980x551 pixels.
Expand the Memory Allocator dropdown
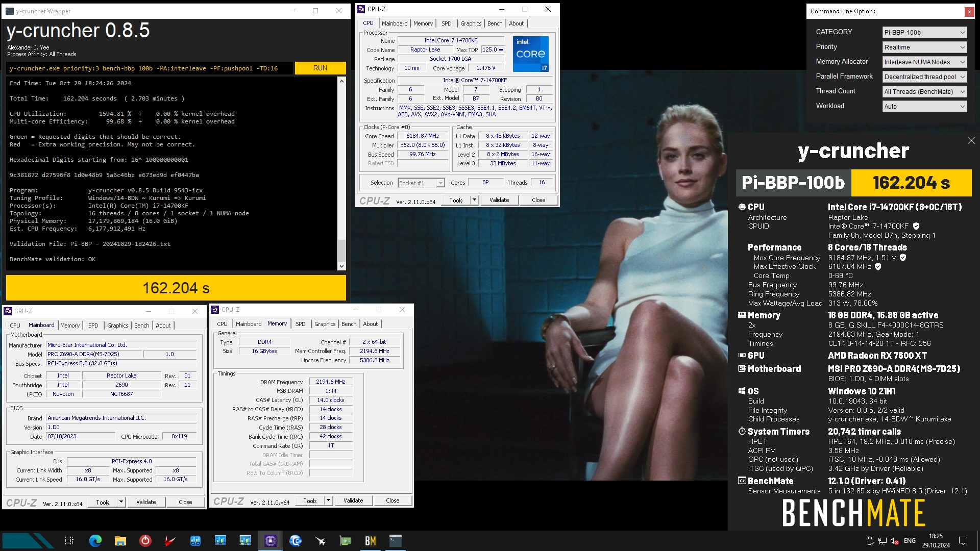click(924, 62)
